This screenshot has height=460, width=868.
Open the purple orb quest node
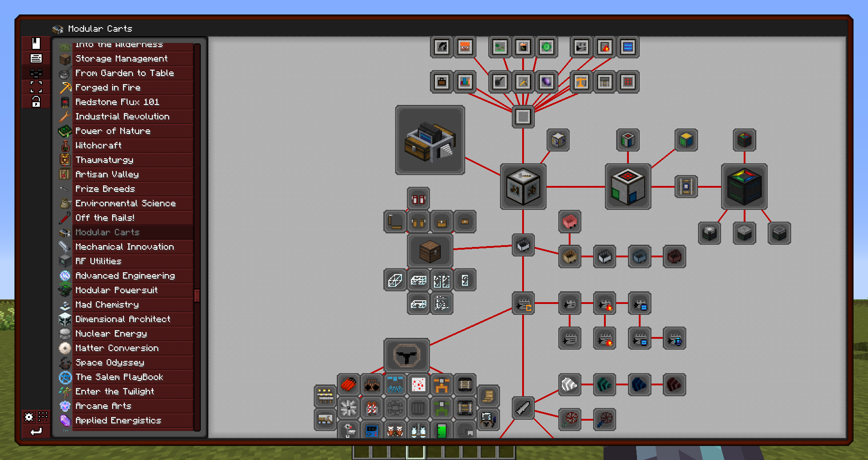pyautogui.click(x=547, y=82)
